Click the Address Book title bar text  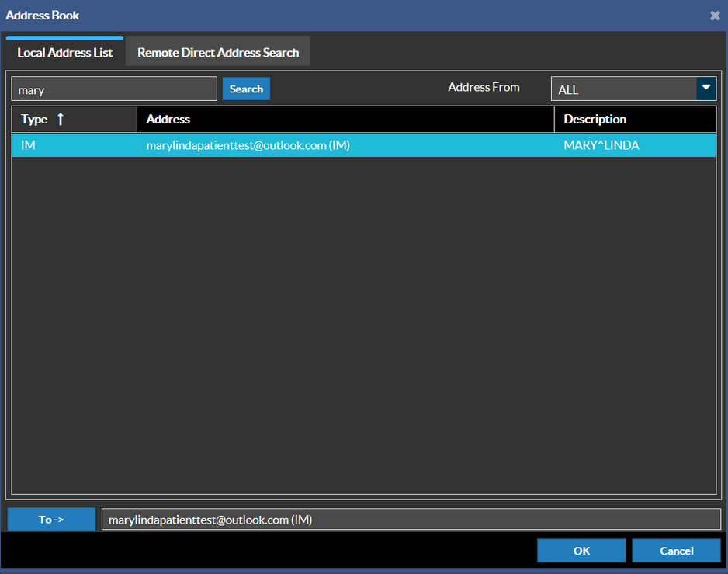pos(43,16)
